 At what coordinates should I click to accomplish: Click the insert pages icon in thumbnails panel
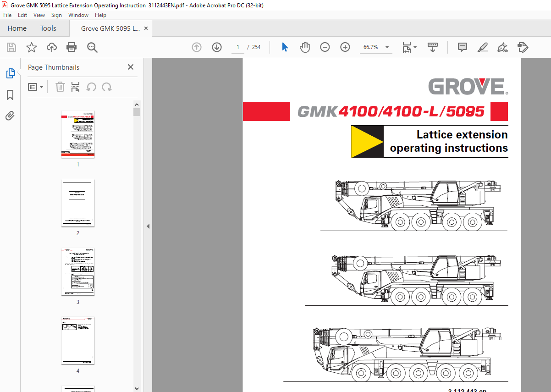[76, 87]
